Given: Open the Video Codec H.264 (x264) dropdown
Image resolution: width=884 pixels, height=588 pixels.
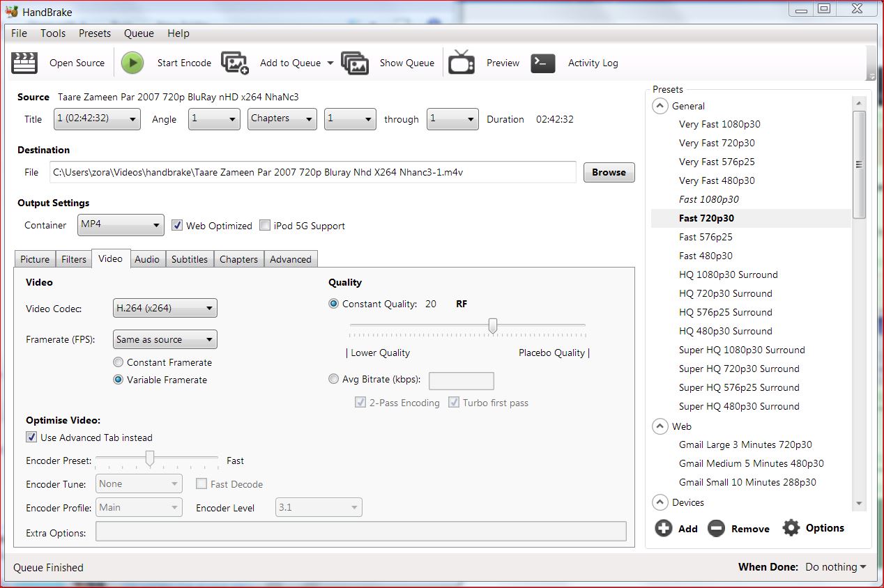Looking at the screenshot, I should pos(165,308).
